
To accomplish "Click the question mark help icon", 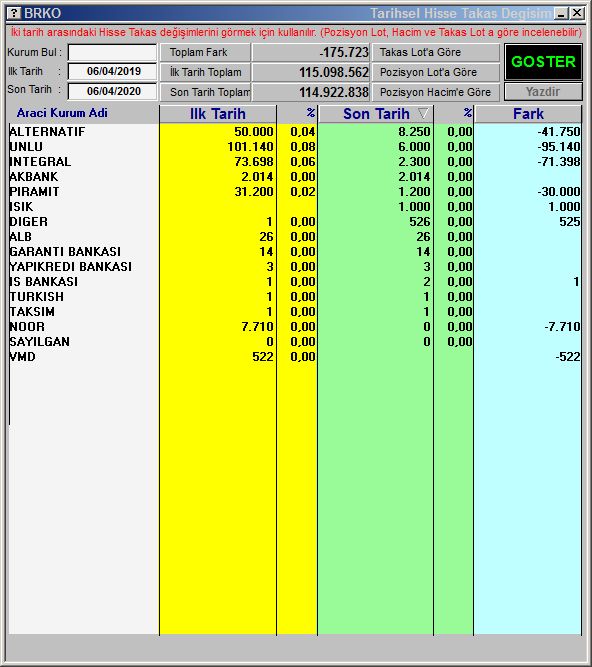I will pos(14,13).
